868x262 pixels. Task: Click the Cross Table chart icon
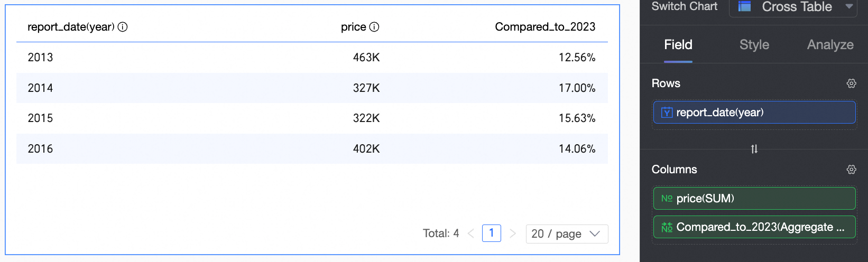tap(744, 6)
